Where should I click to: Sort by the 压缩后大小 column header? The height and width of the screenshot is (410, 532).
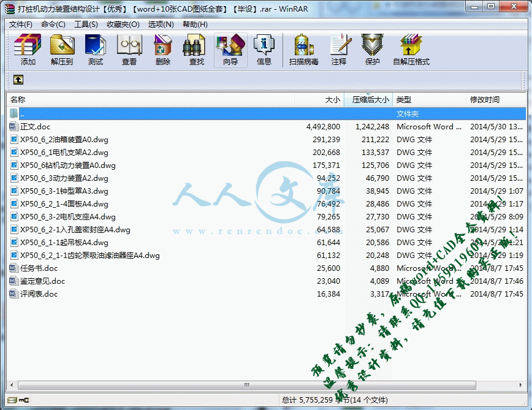coord(368,100)
